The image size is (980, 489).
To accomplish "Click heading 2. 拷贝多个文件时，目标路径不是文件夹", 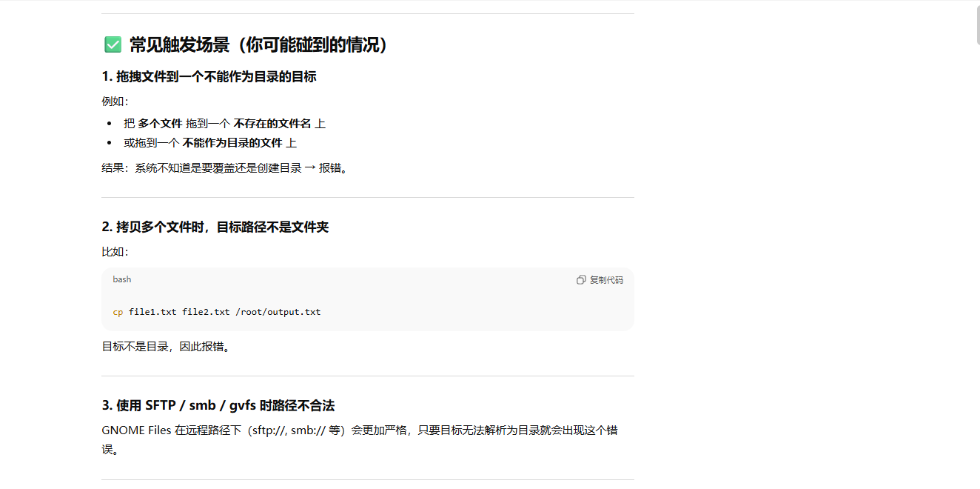I will 215,227.
